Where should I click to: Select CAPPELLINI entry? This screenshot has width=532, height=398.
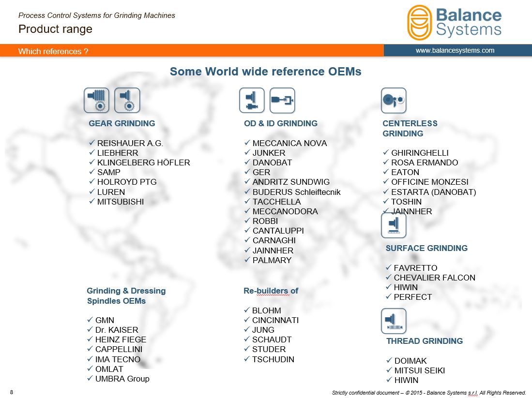click(119, 350)
